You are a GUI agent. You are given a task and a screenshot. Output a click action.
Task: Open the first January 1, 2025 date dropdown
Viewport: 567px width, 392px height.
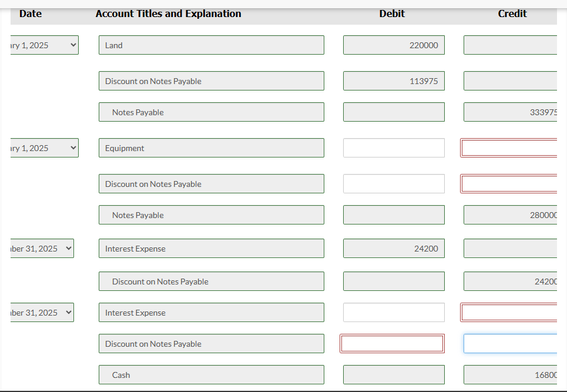coord(45,45)
